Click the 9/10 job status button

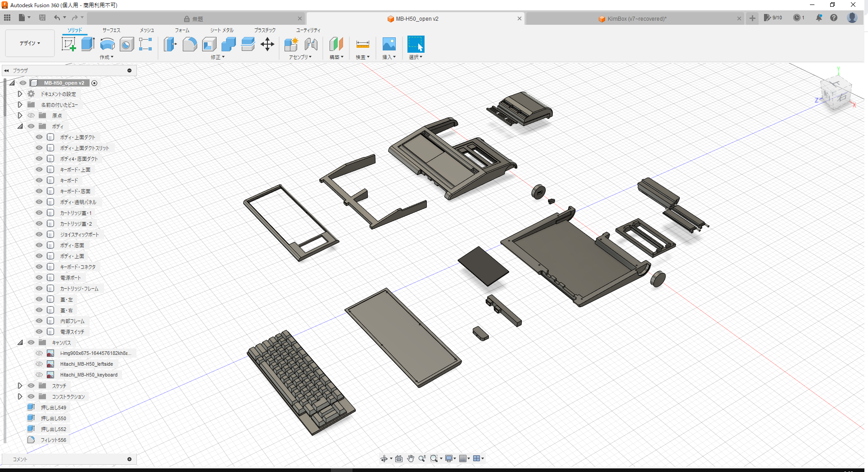coord(773,18)
